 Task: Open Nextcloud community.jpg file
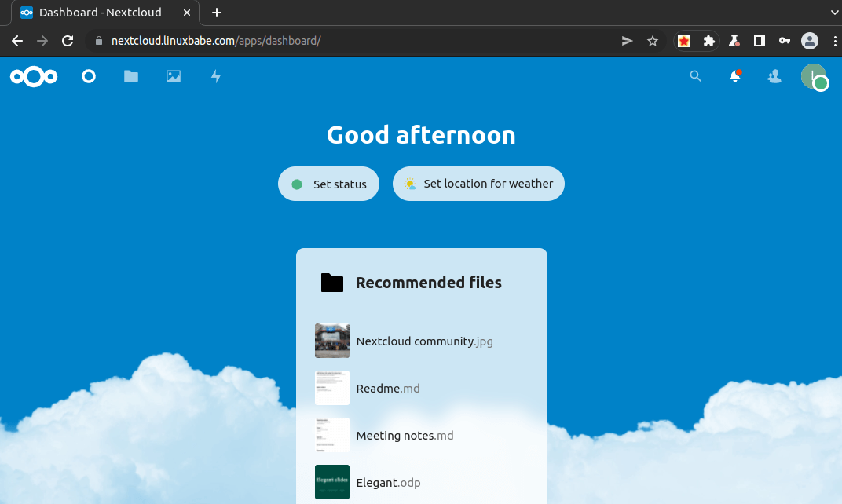(424, 341)
